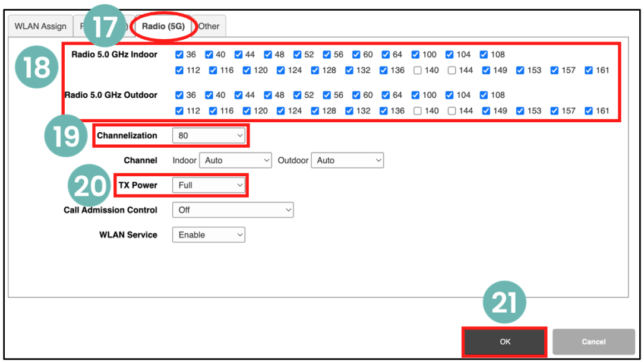Viewport: 644px width, 362px height.
Task: Toggle Indoor channel 153 checkbox
Action: tap(520, 71)
